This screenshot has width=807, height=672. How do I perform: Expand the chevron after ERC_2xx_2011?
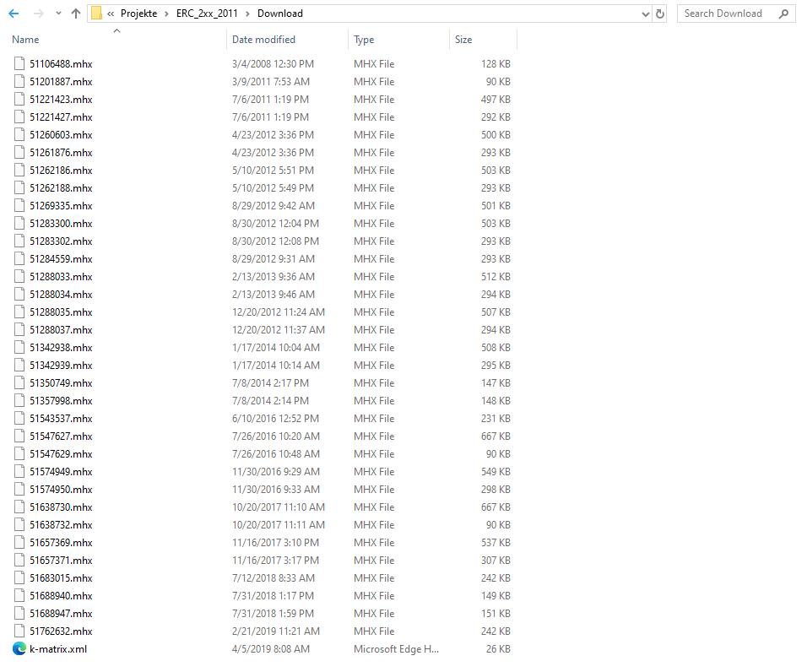(247, 14)
